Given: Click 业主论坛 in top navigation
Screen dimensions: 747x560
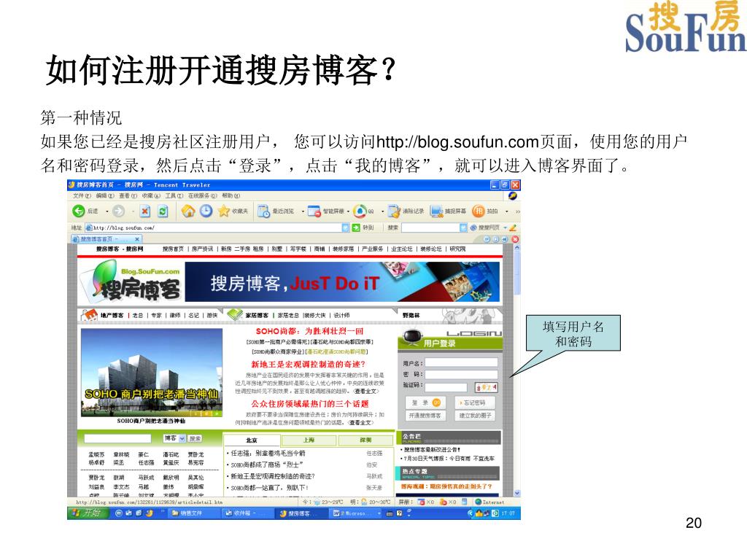Looking at the screenshot, I should point(402,249).
